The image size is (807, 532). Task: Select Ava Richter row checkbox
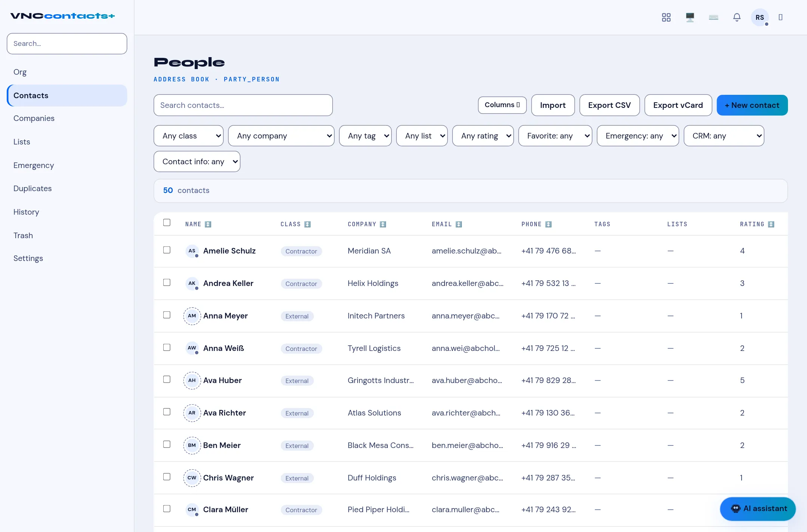(167, 412)
